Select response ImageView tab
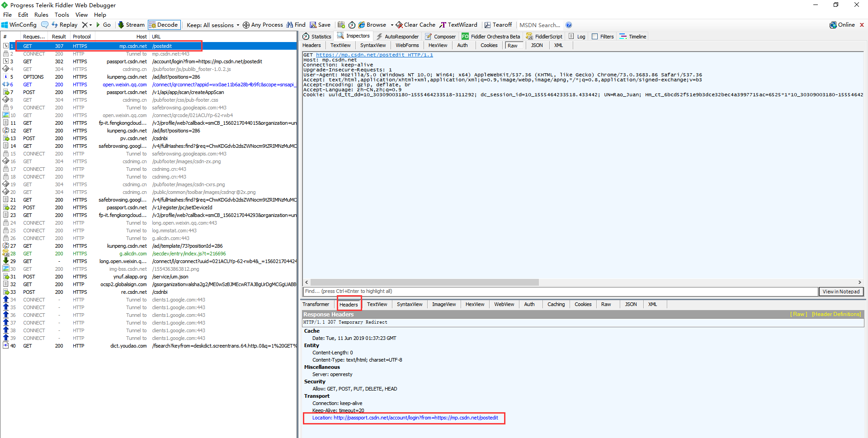The width and height of the screenshot is (868, 438). tap(444, 304)
